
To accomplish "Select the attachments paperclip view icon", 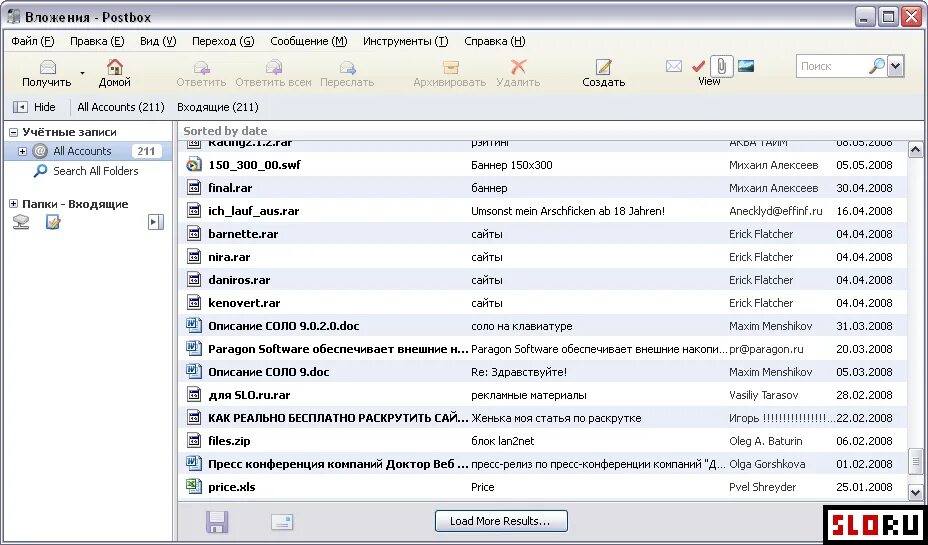I will pos(721,66).
